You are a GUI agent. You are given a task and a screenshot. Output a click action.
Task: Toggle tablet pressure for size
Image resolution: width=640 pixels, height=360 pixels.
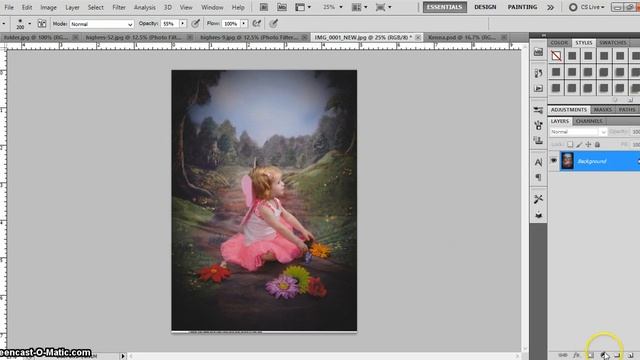tap(273, 24)
